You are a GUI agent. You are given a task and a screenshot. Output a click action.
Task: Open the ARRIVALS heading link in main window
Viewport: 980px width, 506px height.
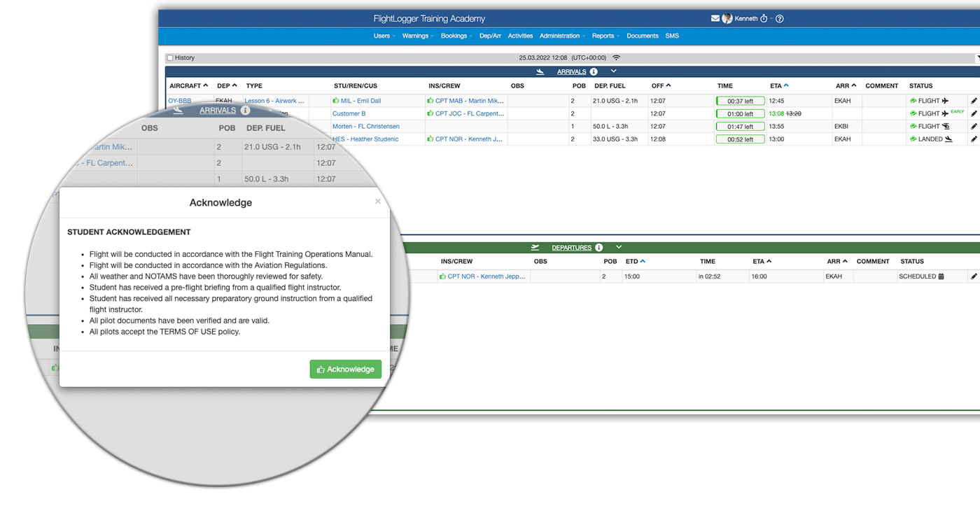coord(571,71)
